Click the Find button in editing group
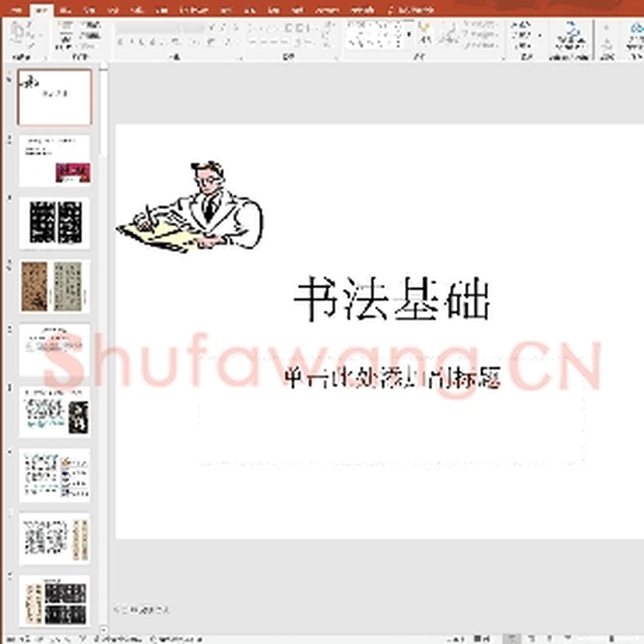 click(x=522, y=24)
